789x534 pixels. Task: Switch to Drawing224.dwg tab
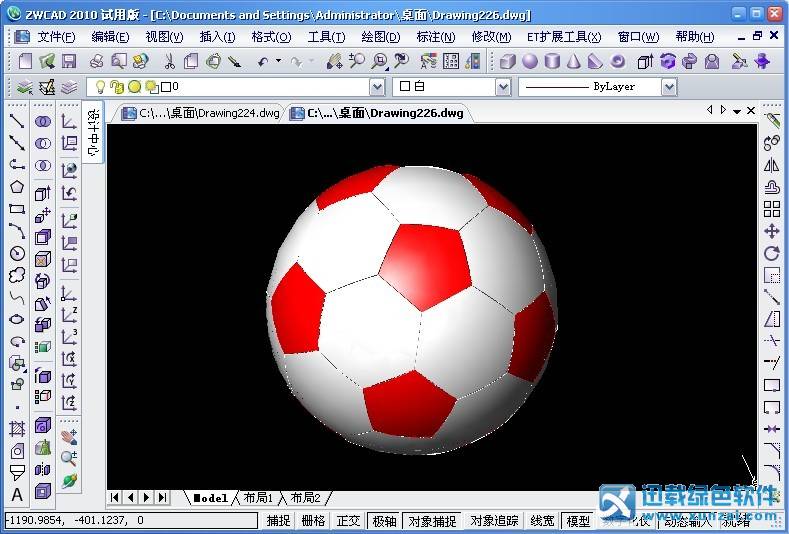[201, 113]
